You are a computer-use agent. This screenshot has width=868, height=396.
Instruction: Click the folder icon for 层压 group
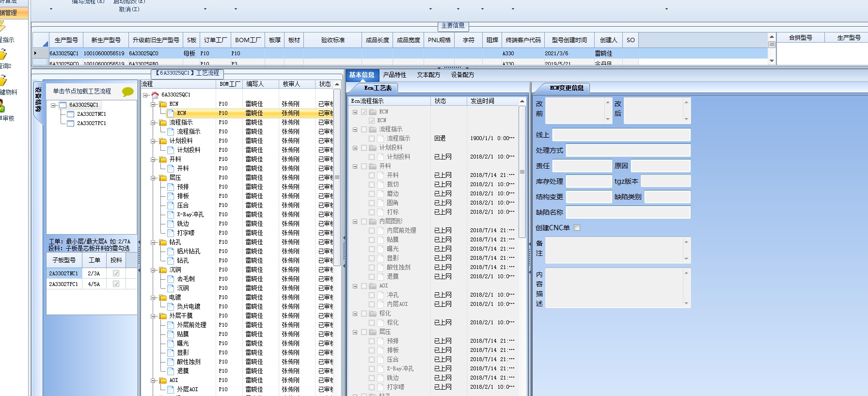click(163, 177)
